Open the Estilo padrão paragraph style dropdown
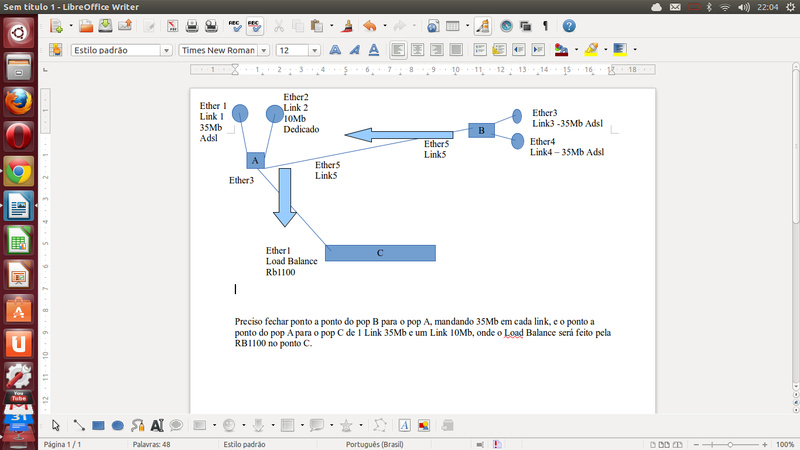 click(166, 50)
